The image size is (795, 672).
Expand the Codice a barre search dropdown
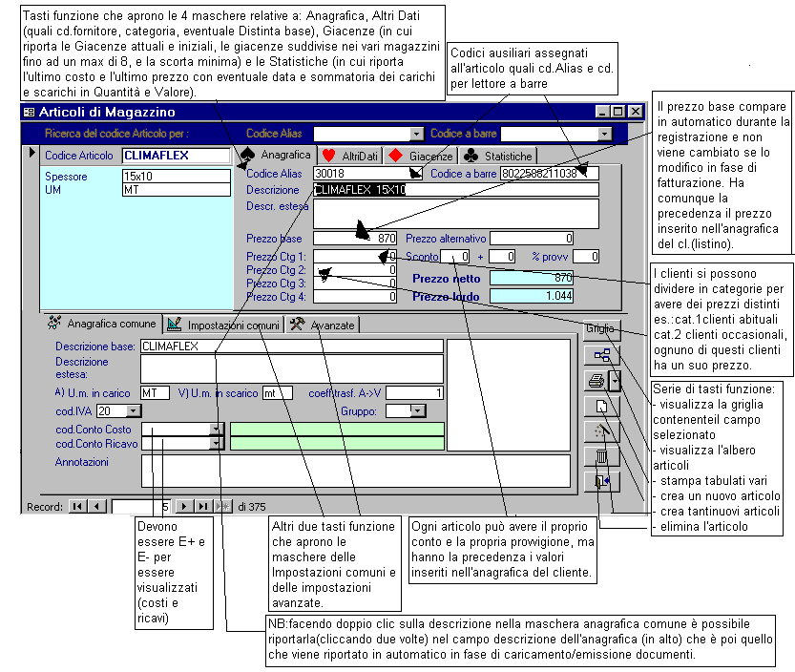coord(604,134)
